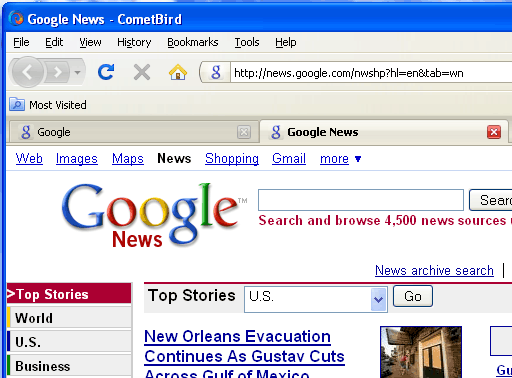Click the Stop loading X icon
The height and width of the screenshot is (378, 512).
point(142,72)
